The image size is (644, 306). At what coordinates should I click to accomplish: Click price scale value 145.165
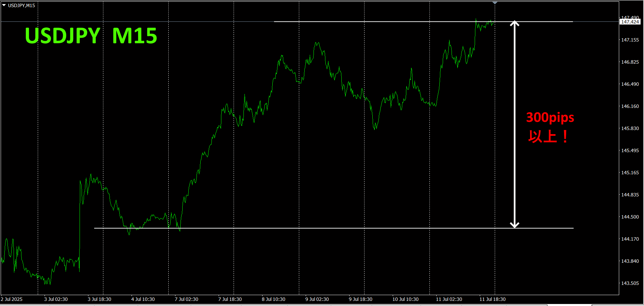coord(630,173)
